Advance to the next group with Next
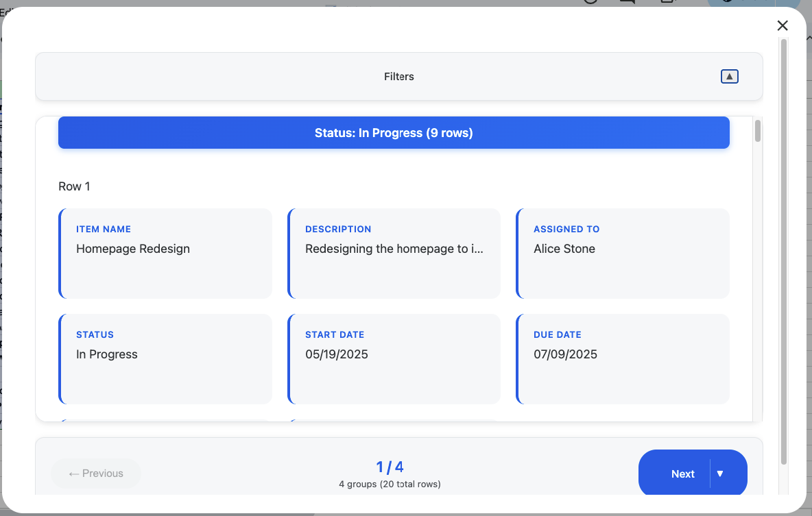 pos(682,474)
